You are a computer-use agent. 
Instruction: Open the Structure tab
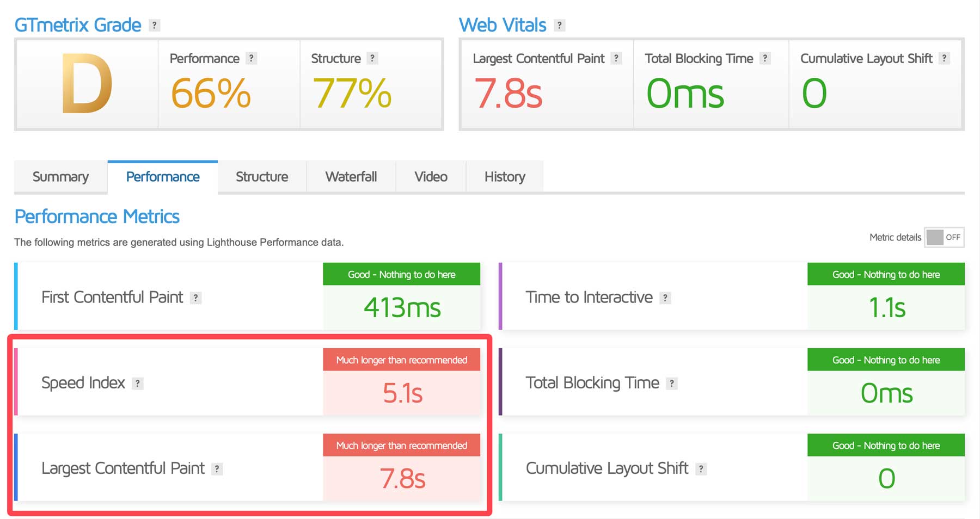262,176
